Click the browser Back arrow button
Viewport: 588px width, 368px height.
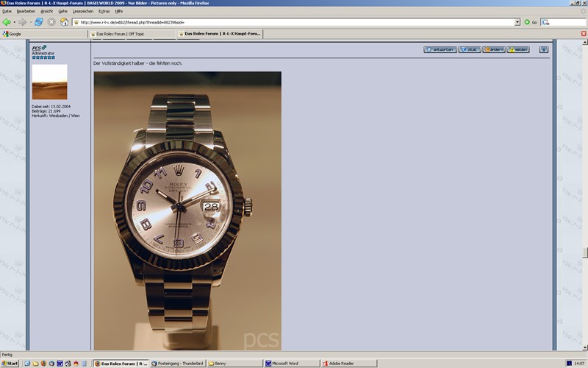click(x=7, y=22)
